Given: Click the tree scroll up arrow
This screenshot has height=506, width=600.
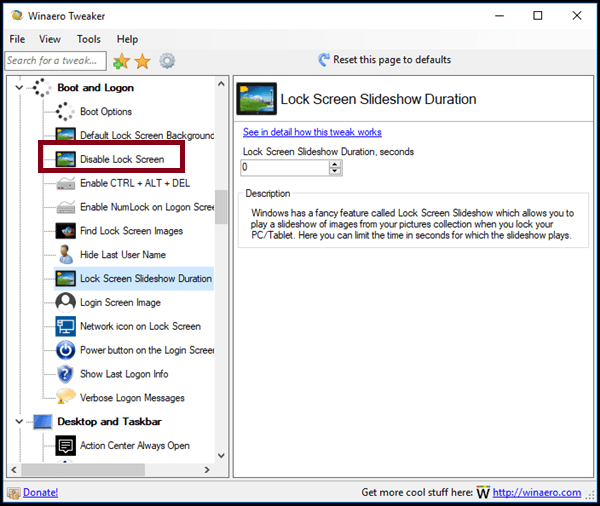Looking at the screenshot, I should 221,83.
